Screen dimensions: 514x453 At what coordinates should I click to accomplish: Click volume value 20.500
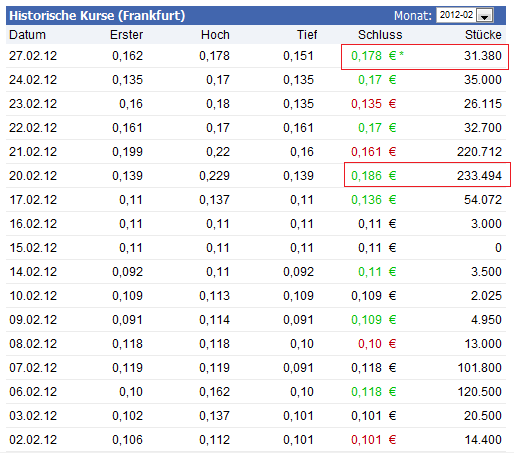click(x=483, y=416)
